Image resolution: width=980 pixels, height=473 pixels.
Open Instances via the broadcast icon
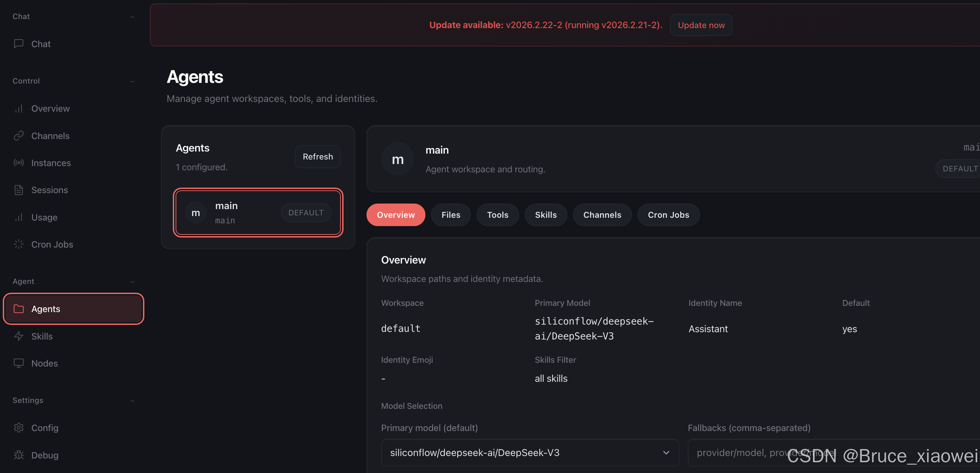click(19, 163)
